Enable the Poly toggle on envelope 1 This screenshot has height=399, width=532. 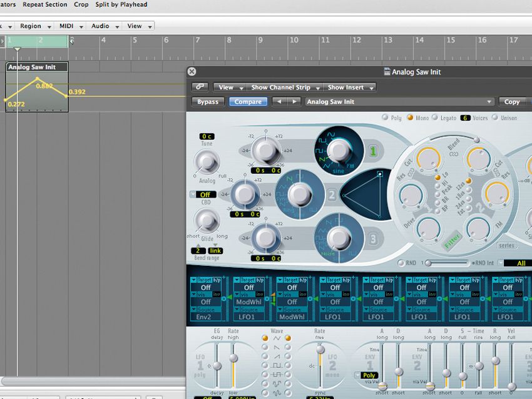click(369, 375)
